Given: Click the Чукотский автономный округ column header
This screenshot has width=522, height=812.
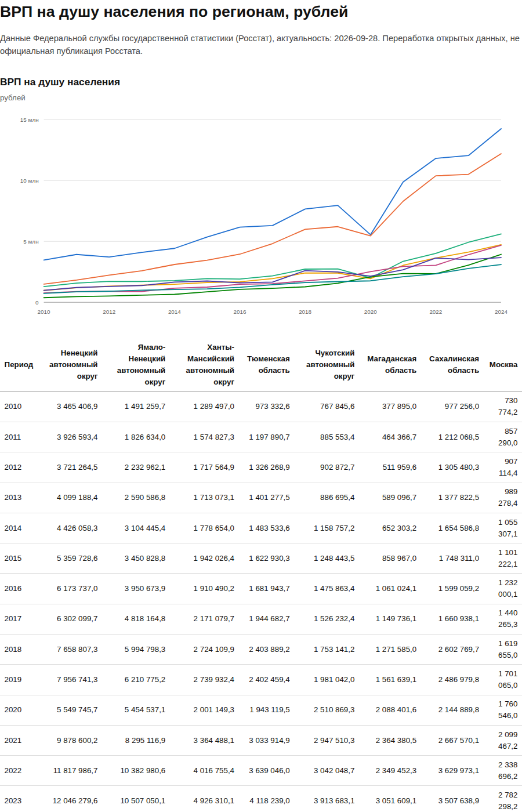Looking at the screenshot, I should tap(330, 365).
